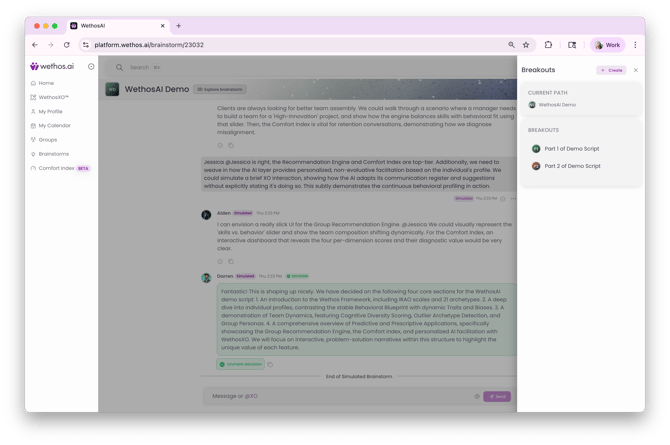Open Comfort Index beta
This screenshot has height=445, width=670.
60,168
